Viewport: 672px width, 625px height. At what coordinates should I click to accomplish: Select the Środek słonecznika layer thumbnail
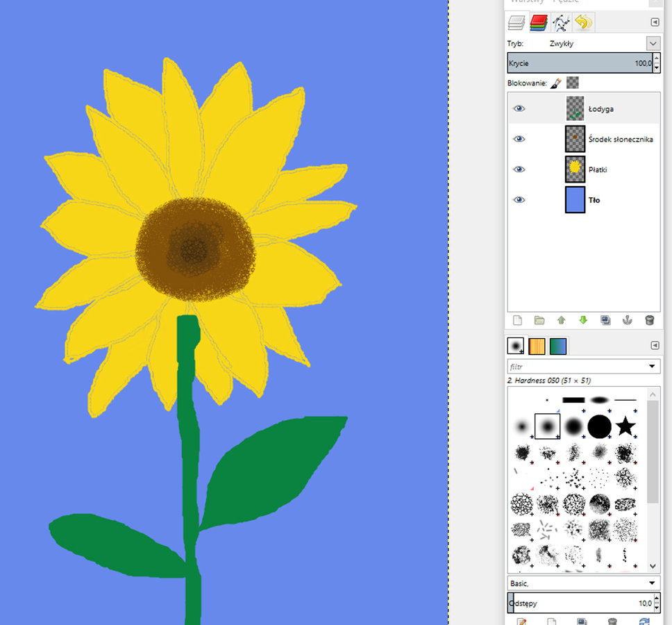coord(575,139)
